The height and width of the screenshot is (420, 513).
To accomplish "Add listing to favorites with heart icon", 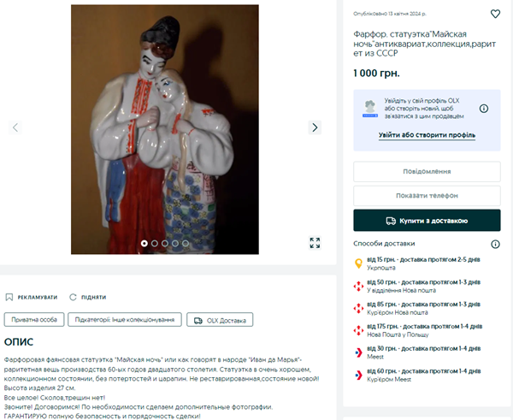I will click(495, 14).
